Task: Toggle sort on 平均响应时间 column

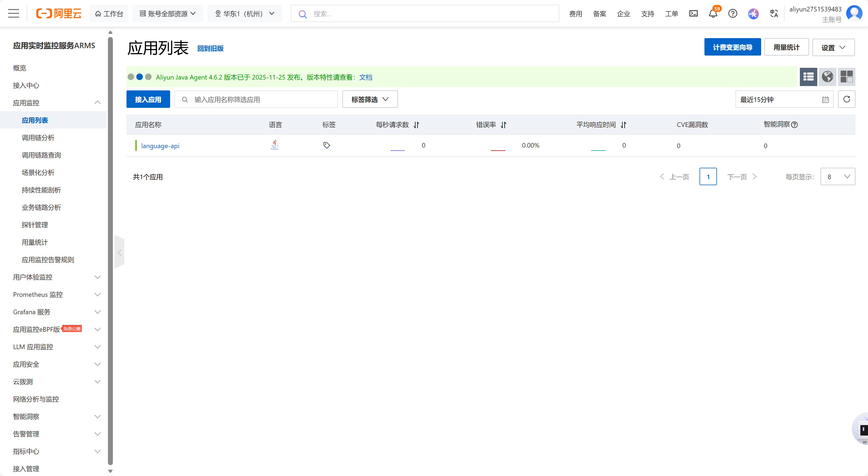Action: tap(623, 125)
